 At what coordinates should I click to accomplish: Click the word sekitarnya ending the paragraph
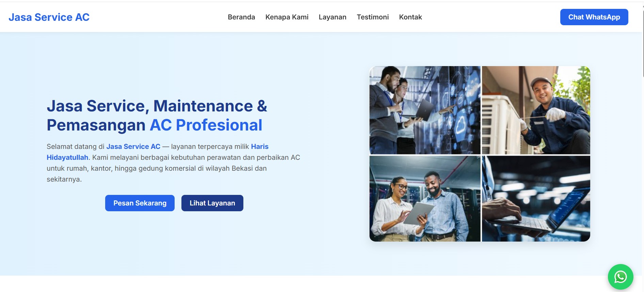click(64, 179)
